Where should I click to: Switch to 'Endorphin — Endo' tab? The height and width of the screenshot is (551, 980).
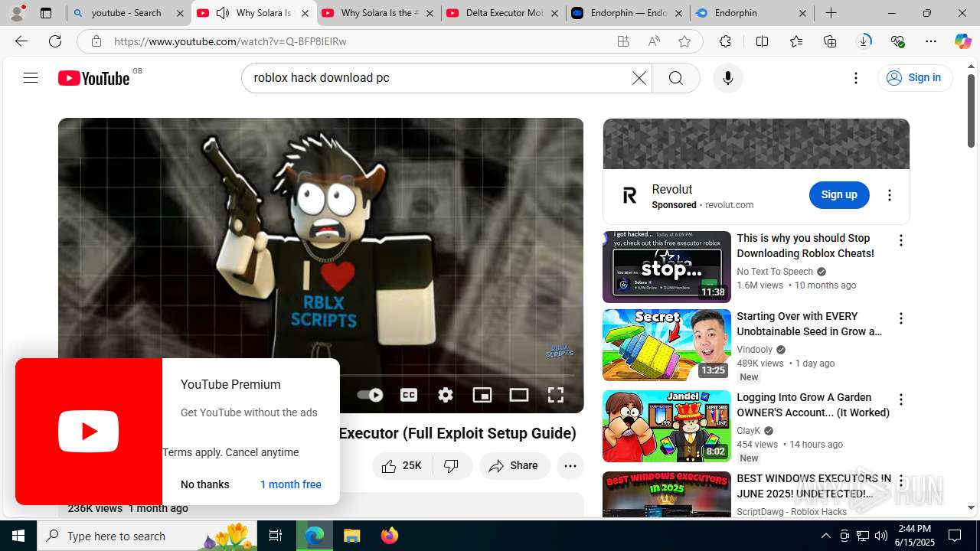coord(629,13)
